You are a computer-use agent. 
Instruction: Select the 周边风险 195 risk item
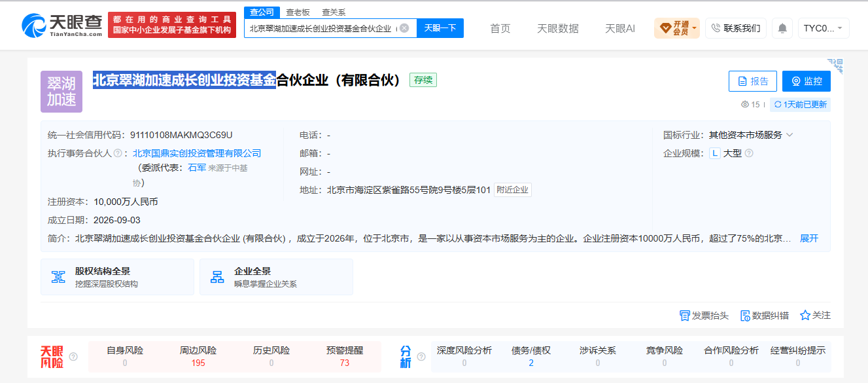point(198,357)
